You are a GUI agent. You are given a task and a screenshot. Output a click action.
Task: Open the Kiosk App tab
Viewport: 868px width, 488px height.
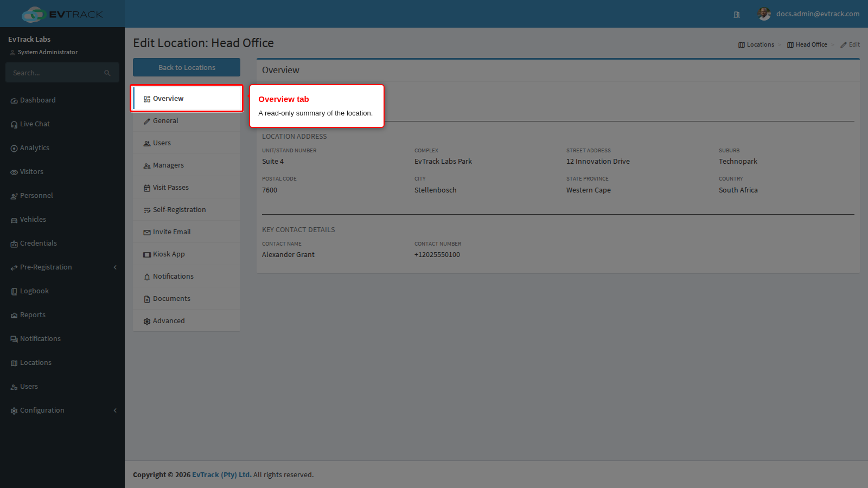tap(187, 254)
